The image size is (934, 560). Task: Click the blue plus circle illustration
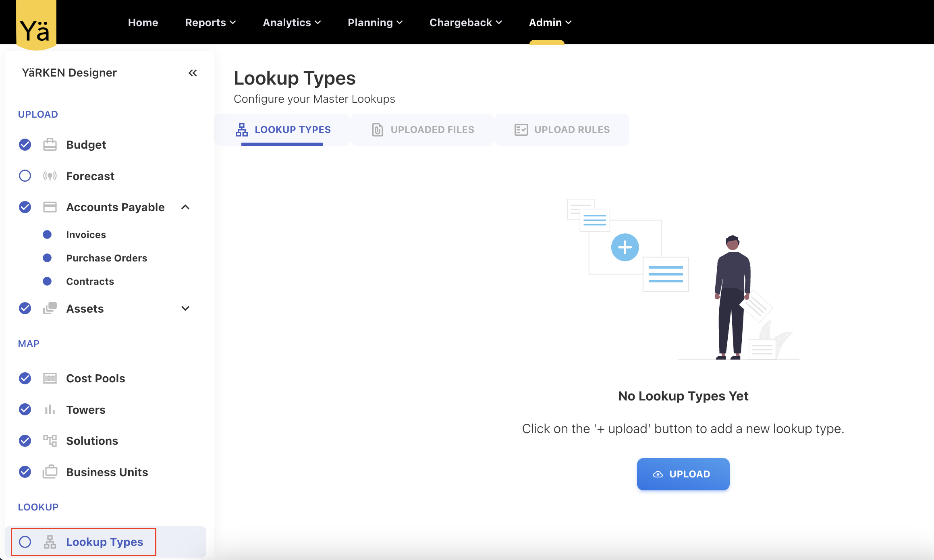point(625,247)
